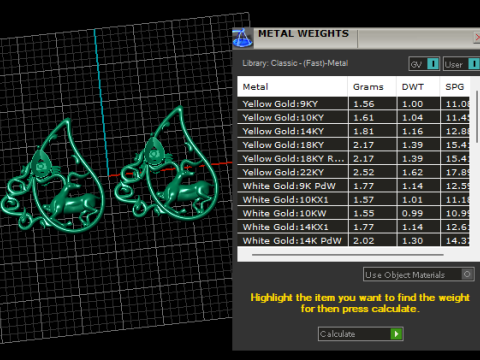Viewport: 480px width, 360px height.
Task: Select the White Gold:10KX1 row
Action: pos(353,200)
